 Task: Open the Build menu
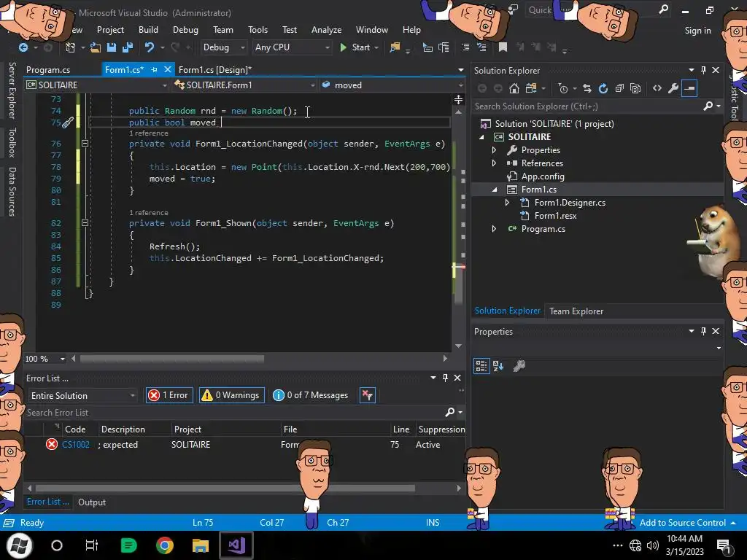coord(148,29)
